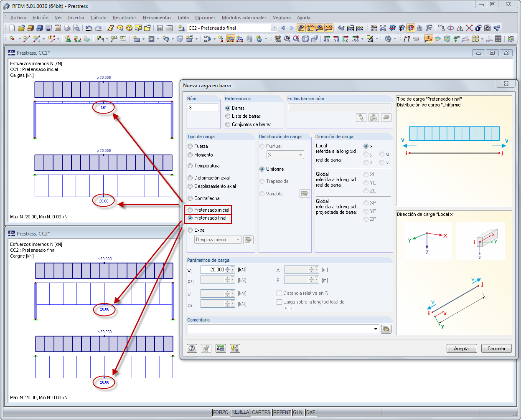Toggle DXF in the status bar
Screen dimensions: 521x420
point(310,412)
